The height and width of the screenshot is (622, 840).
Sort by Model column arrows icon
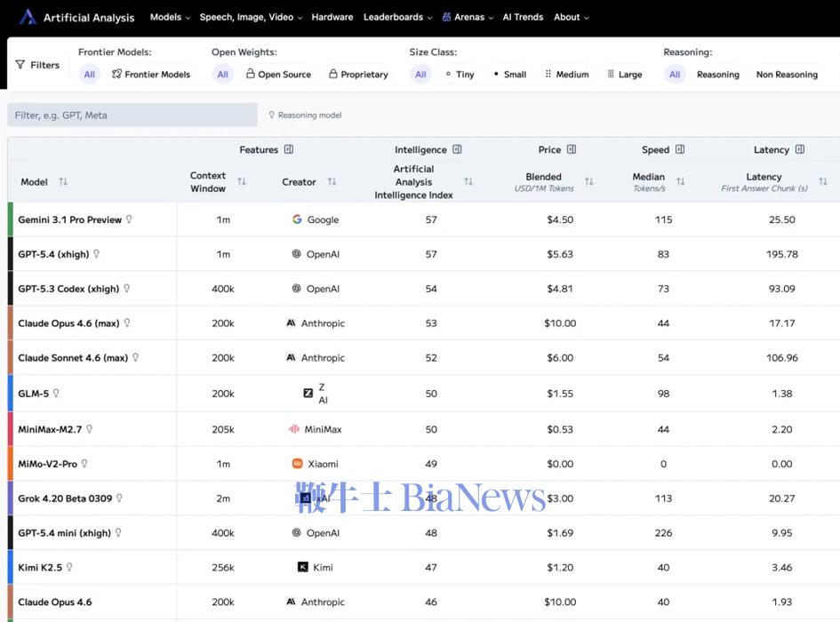[63, 182]
